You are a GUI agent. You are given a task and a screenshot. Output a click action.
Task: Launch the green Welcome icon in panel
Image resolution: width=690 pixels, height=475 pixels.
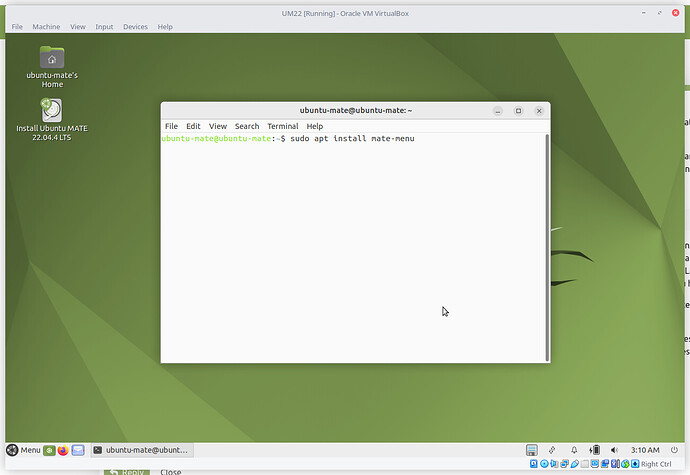(49, 450)
